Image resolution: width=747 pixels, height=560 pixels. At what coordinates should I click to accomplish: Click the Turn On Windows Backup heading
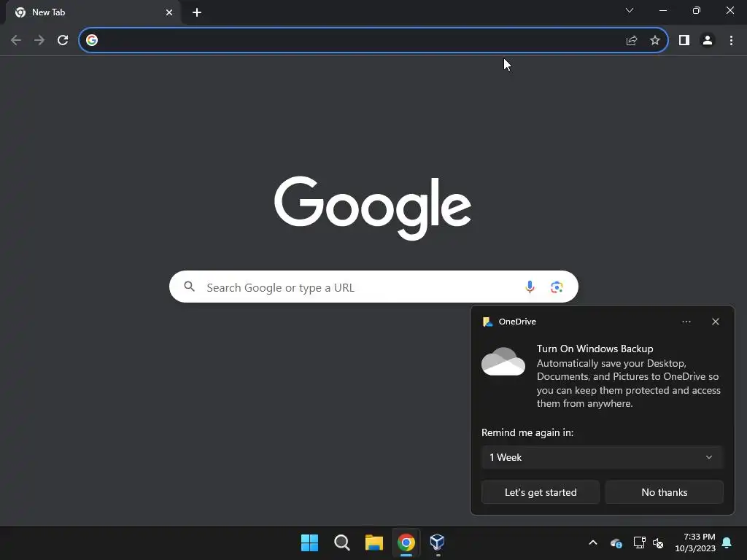click(595, 349)
